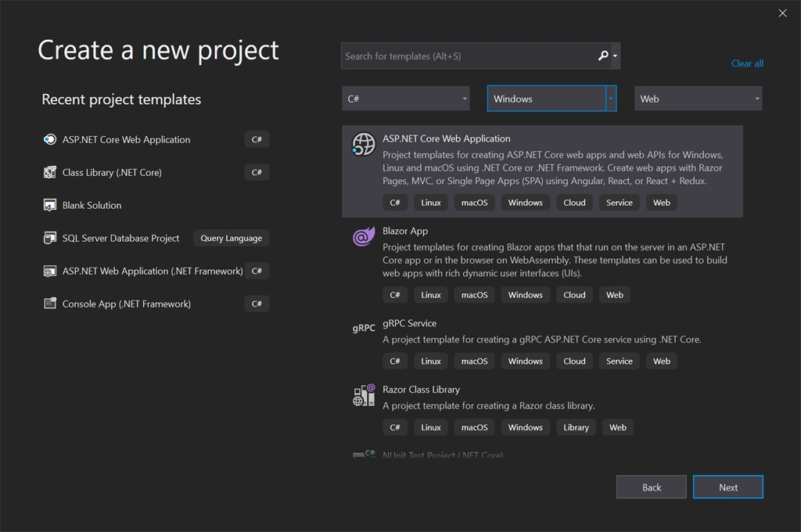Click the Blazor App description text

(x=555, y=260)
